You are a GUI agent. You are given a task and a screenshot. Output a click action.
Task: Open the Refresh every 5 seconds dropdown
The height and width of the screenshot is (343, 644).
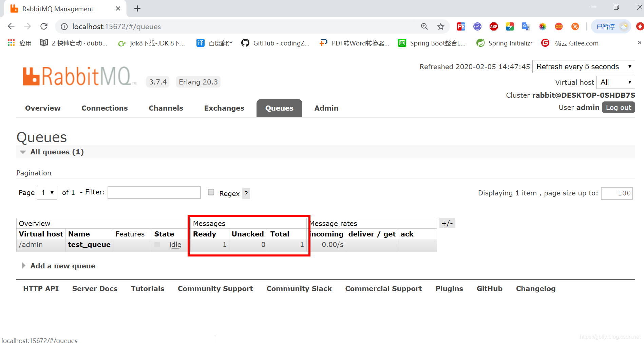584,66
